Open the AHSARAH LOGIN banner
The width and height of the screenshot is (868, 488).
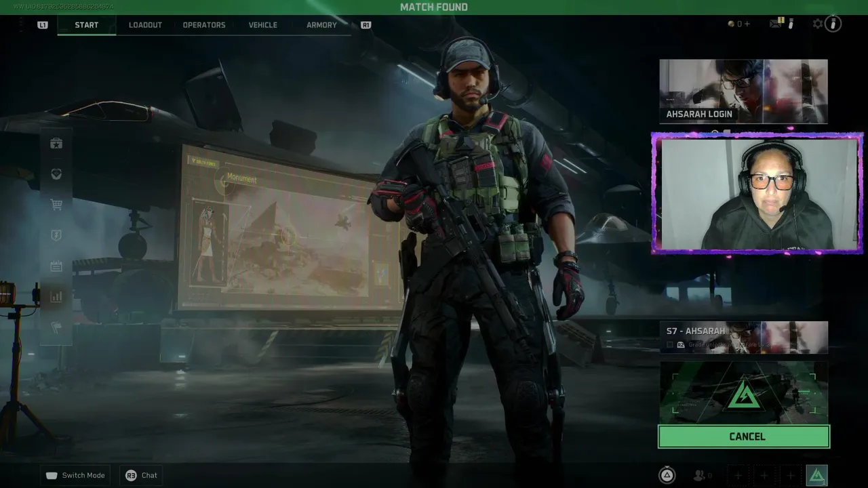click(743, 91)
